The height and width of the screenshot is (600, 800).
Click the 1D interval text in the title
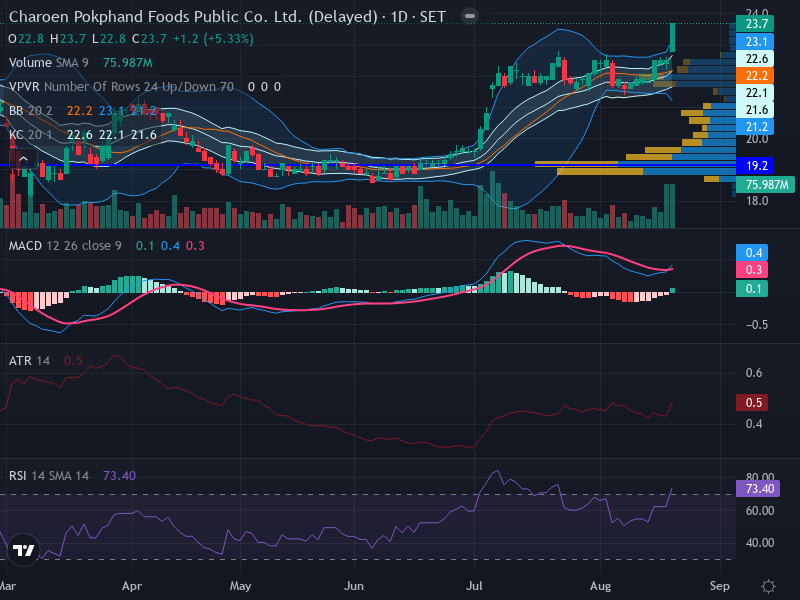click(398, 17)
